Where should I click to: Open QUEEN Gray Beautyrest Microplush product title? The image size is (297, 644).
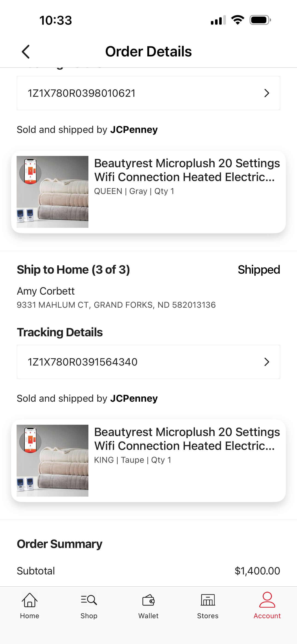187,170
